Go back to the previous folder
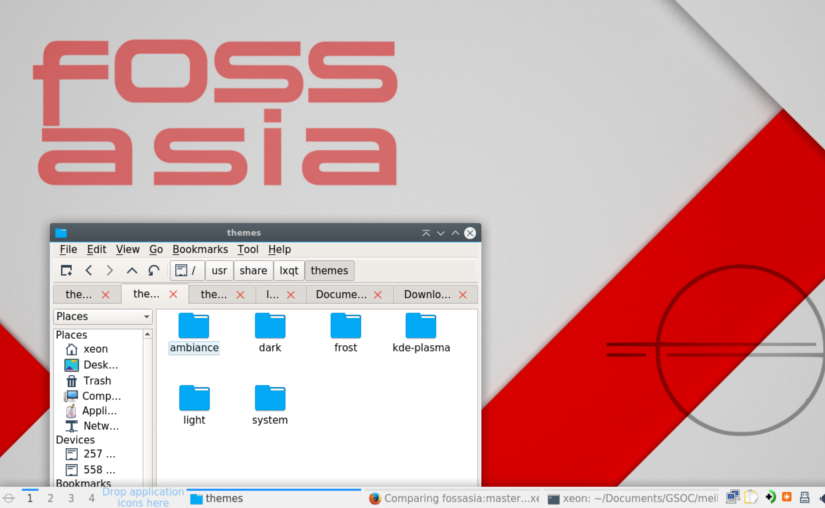Image resolution: width=825 pixels, height=508 pixels. tap(88, 271)
